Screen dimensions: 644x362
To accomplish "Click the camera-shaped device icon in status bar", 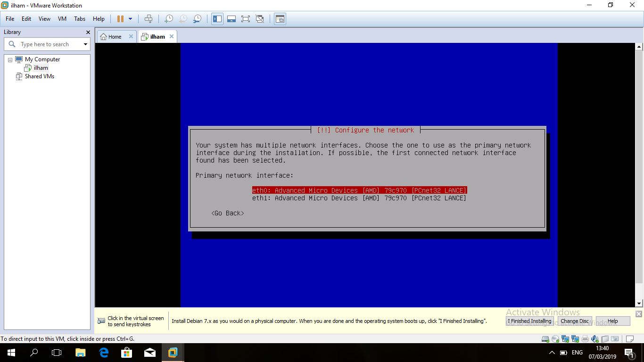I will pos(615,338).
